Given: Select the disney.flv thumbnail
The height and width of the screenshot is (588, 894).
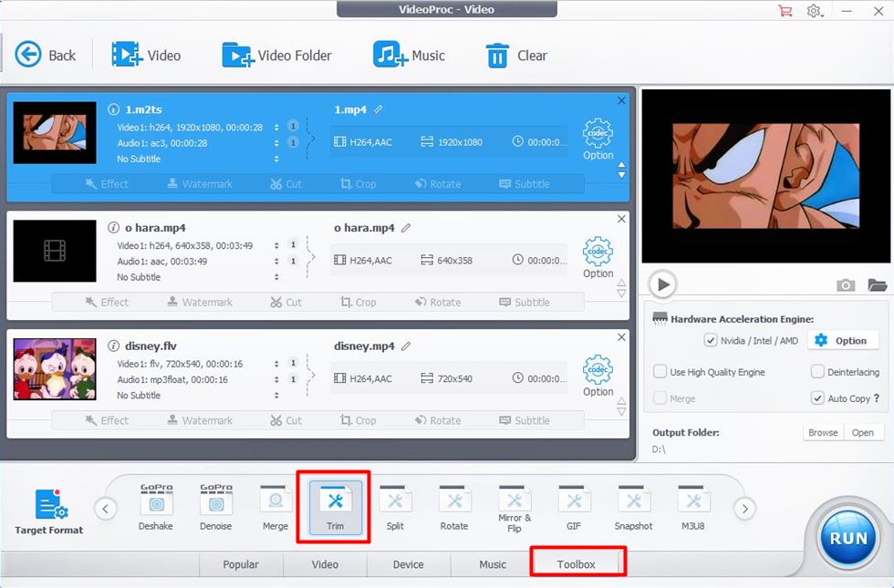Looking at the screenshot, I should [x=55, y=369].
